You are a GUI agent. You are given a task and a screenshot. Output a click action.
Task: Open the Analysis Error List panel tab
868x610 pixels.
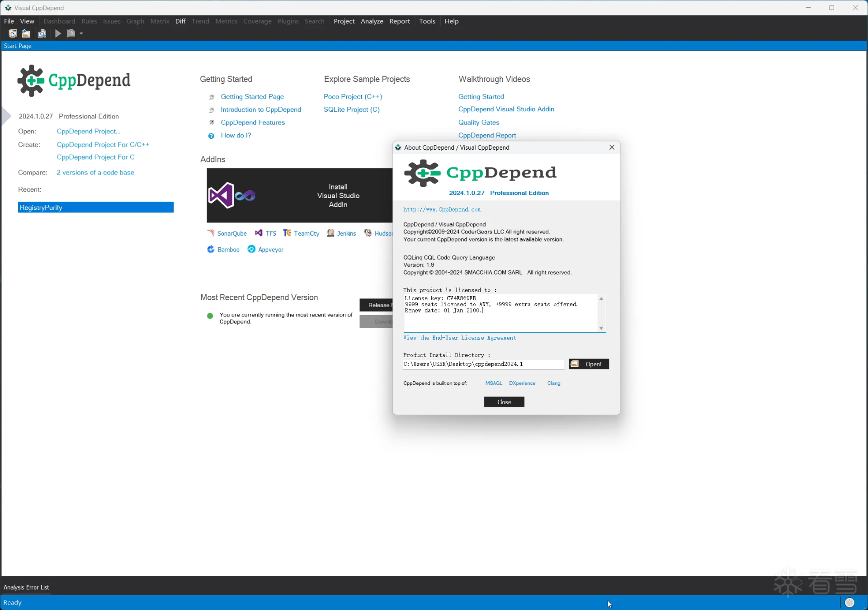[26, 587]
